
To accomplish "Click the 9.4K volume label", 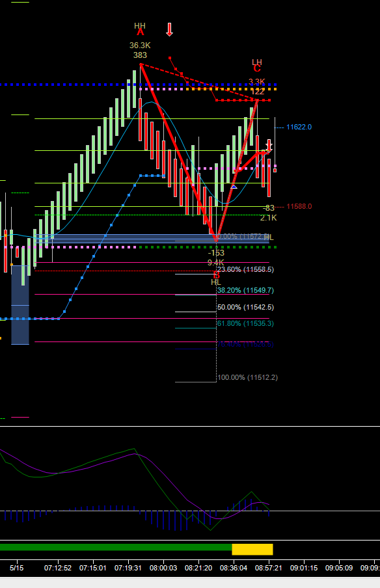I will point(216,263).
